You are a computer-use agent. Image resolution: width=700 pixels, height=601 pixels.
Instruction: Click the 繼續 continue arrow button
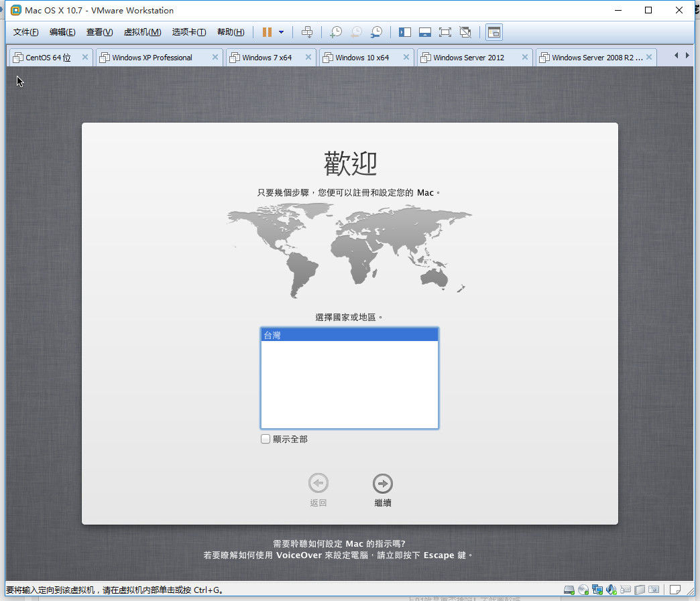(383, 483)
